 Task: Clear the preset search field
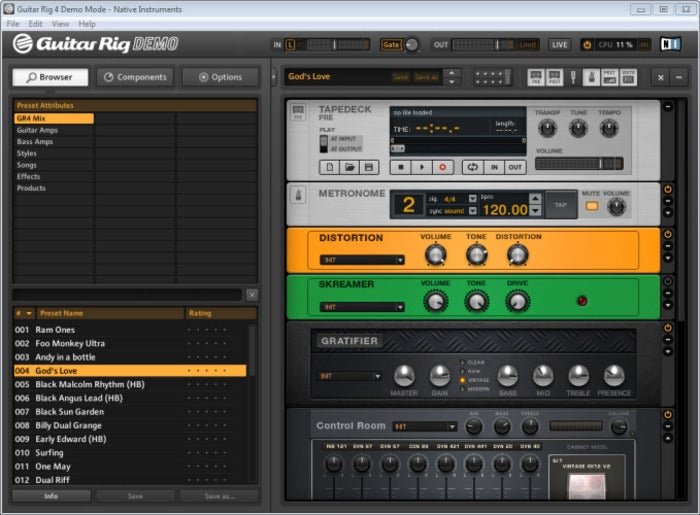coord(252,295)
